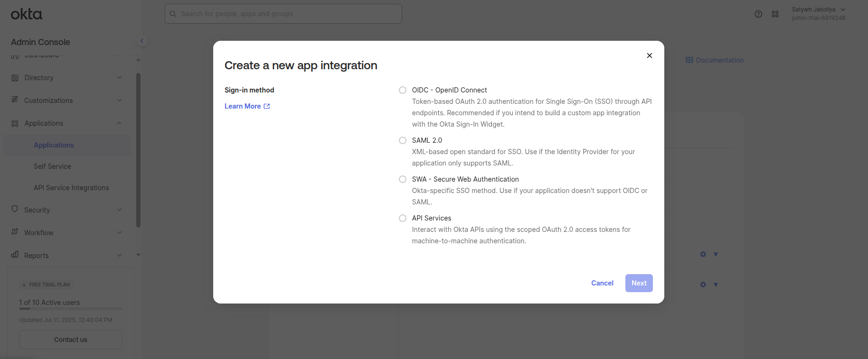Select SAML 2.0 sign-in method

click(x=403, y=140)
